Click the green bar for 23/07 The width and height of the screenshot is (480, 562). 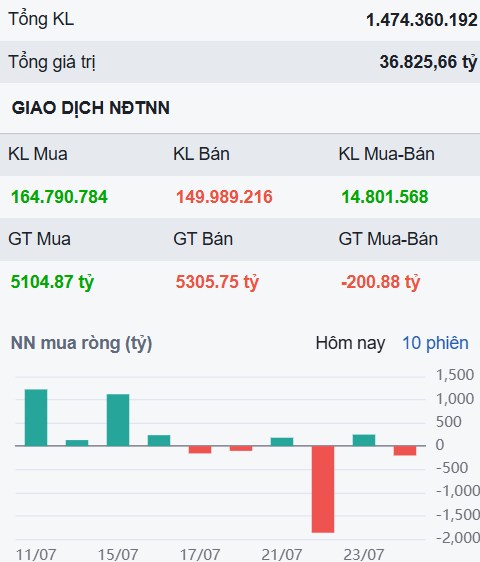click(364, 440)
